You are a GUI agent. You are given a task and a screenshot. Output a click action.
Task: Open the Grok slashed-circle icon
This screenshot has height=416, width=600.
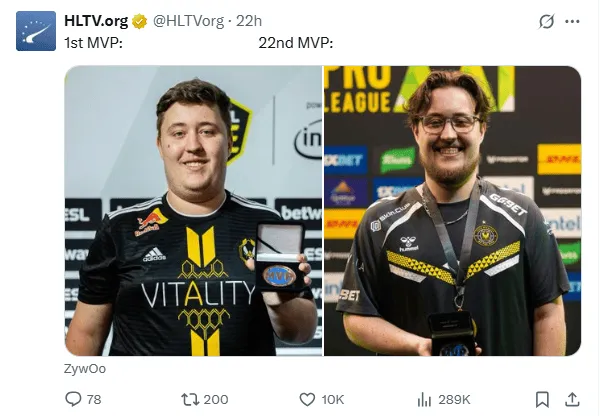click(546, 21)
